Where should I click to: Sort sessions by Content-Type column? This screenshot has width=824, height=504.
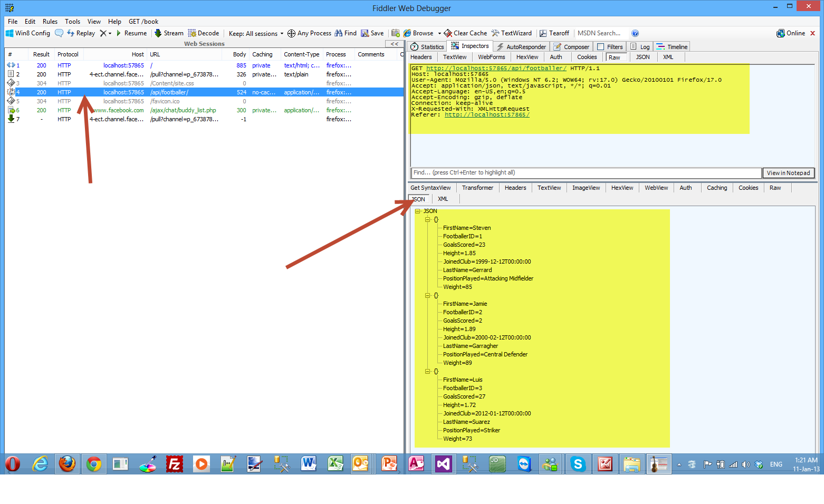coord(302,54)
